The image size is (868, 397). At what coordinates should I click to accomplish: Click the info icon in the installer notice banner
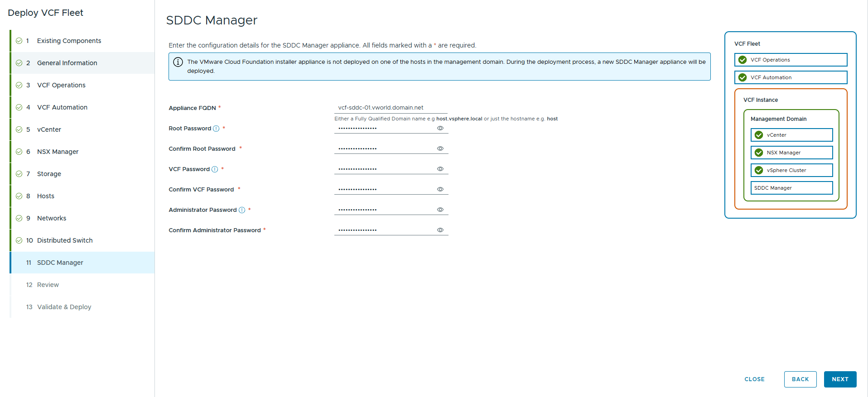point(178,62)
